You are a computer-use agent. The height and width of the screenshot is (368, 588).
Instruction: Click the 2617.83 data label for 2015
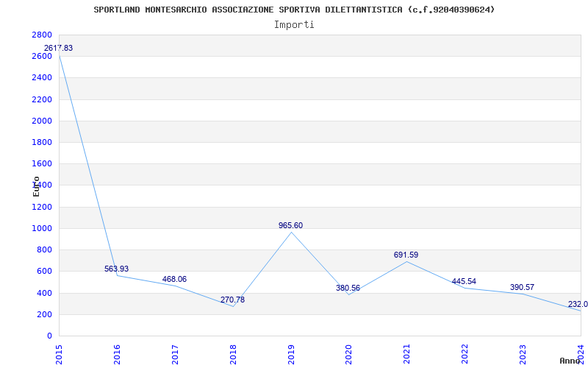59,48
